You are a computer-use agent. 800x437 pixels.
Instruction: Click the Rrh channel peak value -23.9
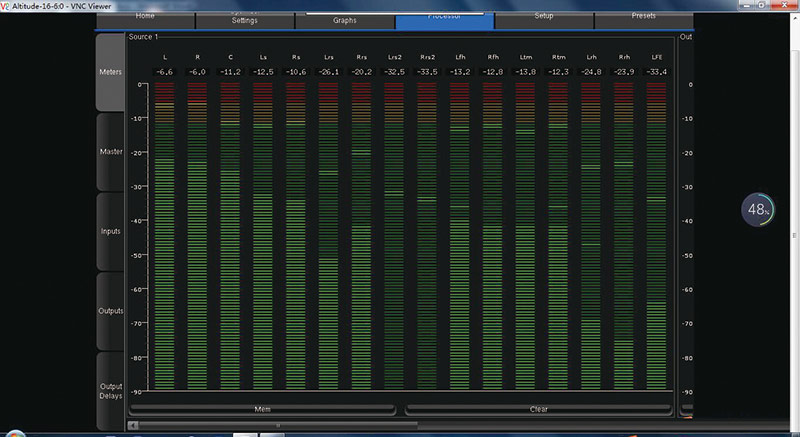pyautogui.click(x=624, y=72)
